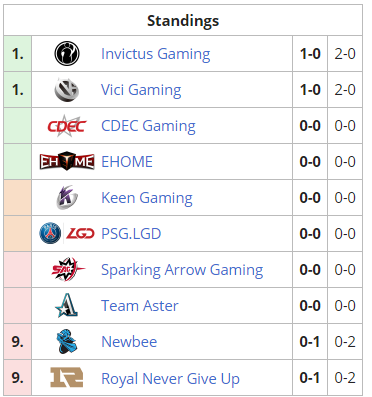
Task: Open the Sparking Arrow Gaming link
Action: [x=182, y=270]
